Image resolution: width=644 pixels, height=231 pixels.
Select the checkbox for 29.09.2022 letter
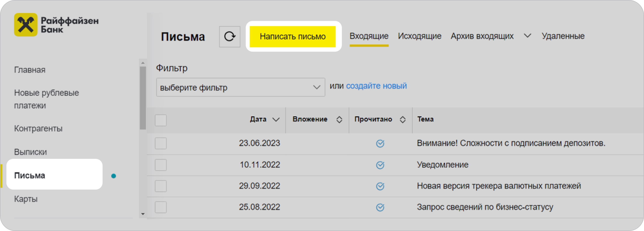pyautogui.click(x=160, y=186)
